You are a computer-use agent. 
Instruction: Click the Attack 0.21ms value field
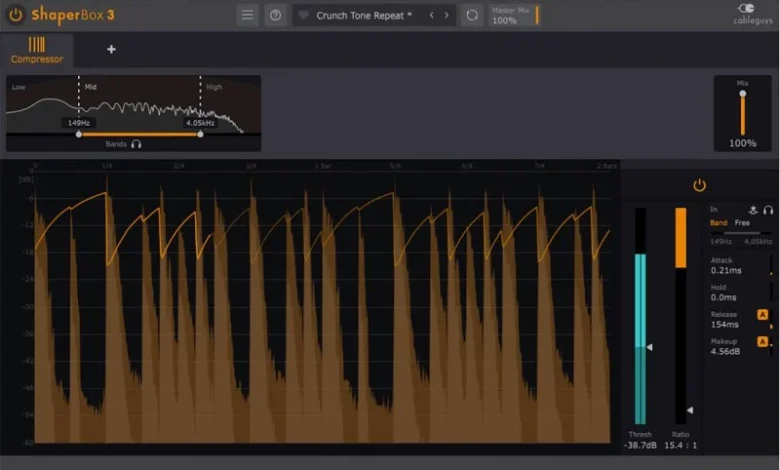click(x=725, y=270)
